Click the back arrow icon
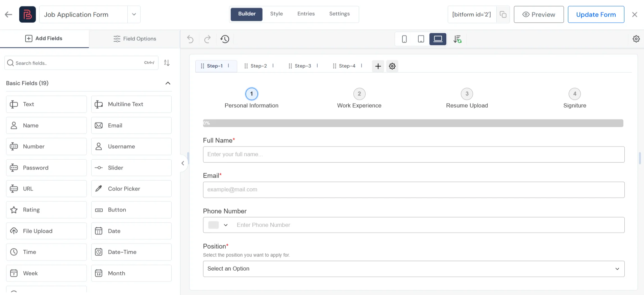 pos(8,15)
